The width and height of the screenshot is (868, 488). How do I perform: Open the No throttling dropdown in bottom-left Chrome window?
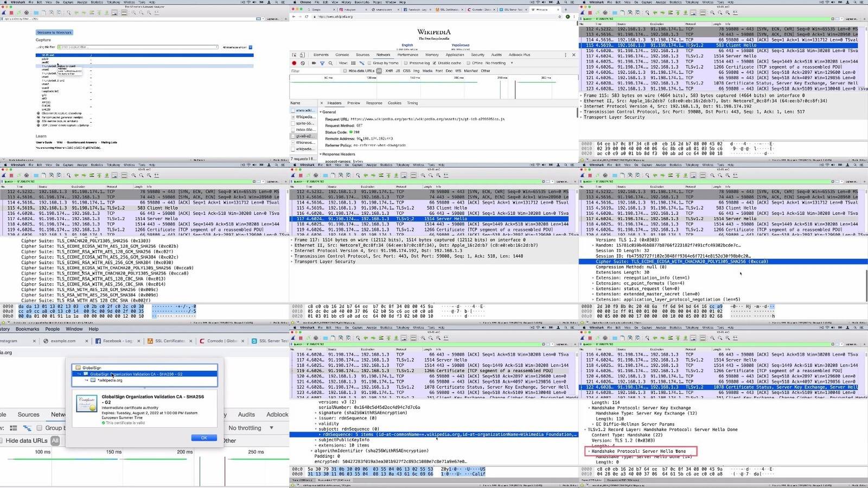[251, 428]
